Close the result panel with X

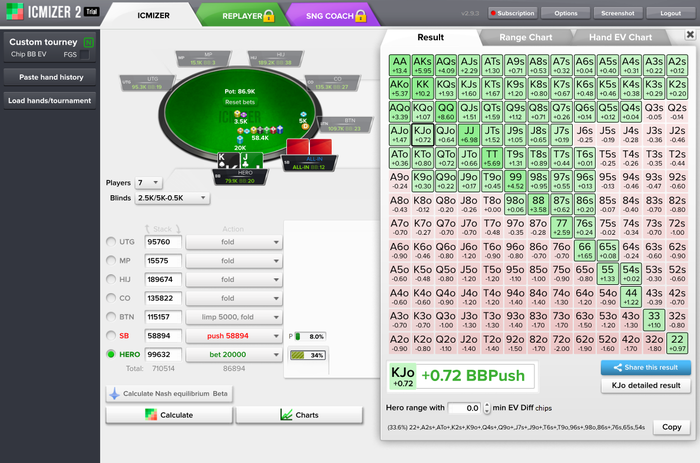(x=690, y=34)
